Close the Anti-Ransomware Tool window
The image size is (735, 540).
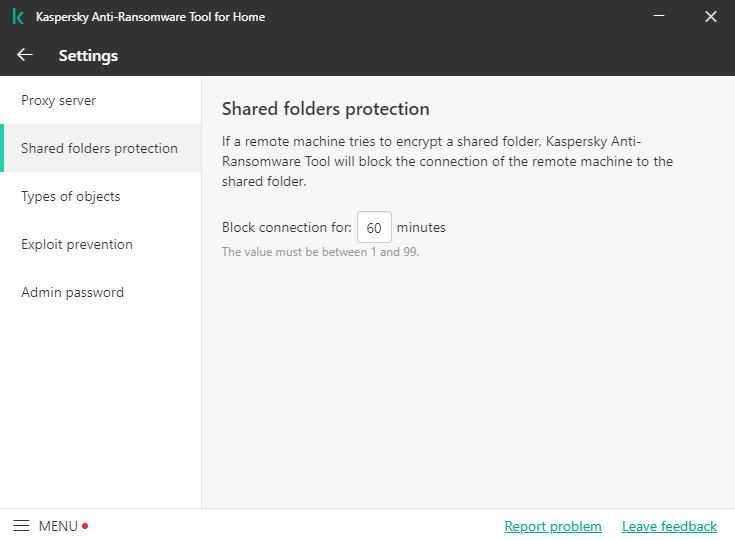click(x=710, y=17)
